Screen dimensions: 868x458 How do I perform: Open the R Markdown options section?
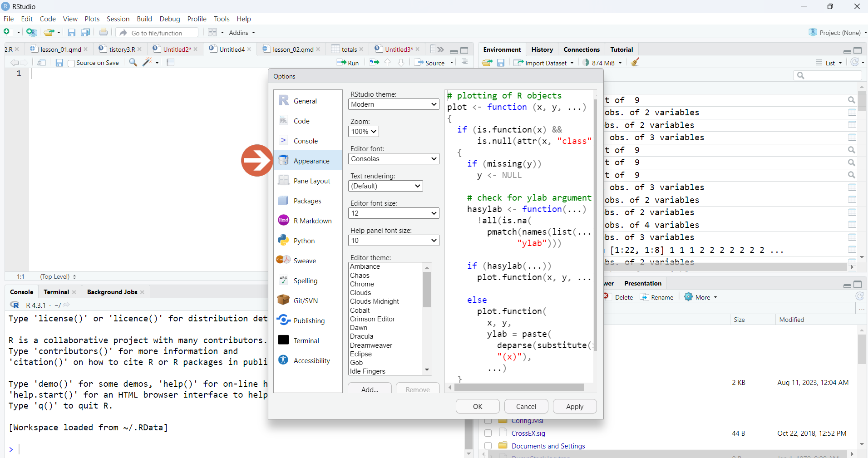click(308, 221)
